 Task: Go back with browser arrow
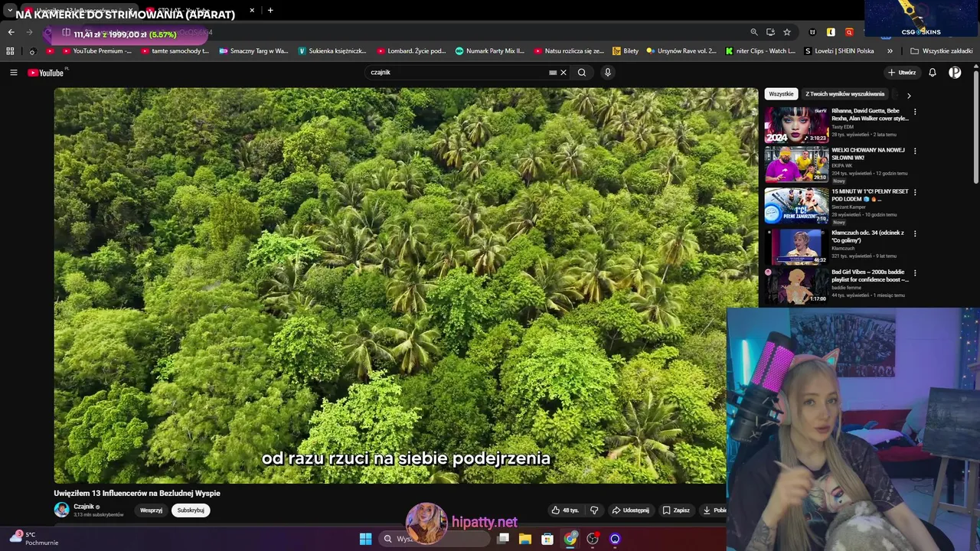[11, 32]
